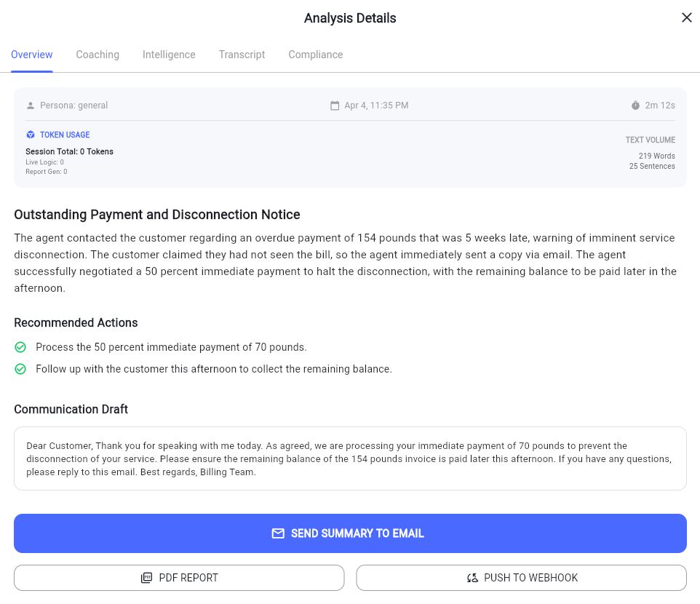
Task: Click the 'Outstanding Payment and Disconnection Notice' heading
Action: 156,215
